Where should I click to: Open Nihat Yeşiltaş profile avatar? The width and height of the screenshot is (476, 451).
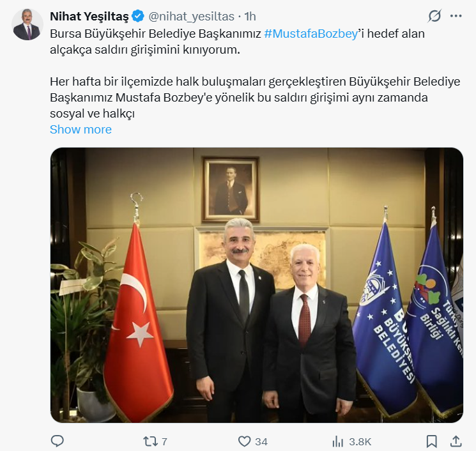pyautogui.click(x=27, y=24)
